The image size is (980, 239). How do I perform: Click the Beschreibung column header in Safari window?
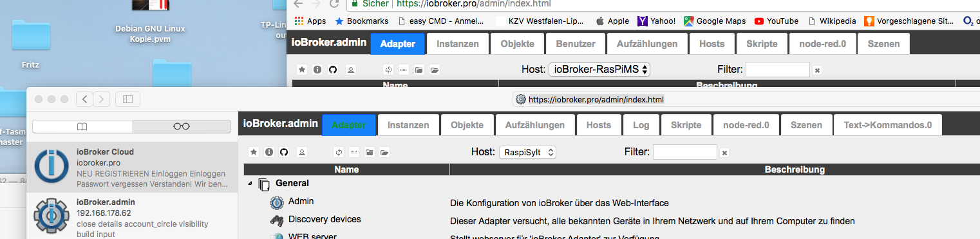point(795,169)
